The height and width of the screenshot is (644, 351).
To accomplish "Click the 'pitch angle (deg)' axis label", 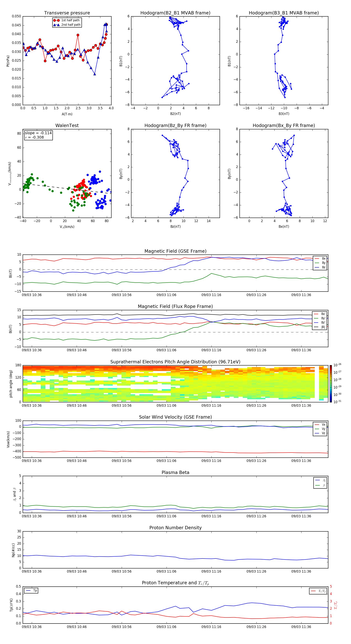I will [x=11, y=384].
